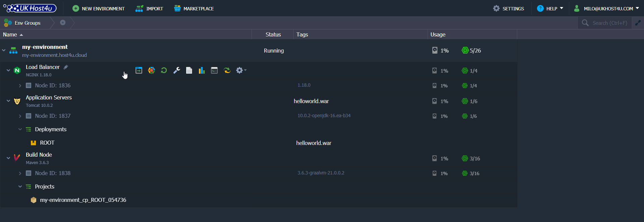Create a New Environment
Image resolution: width=644 pixels, height=222 pixels.
(99, 9)
